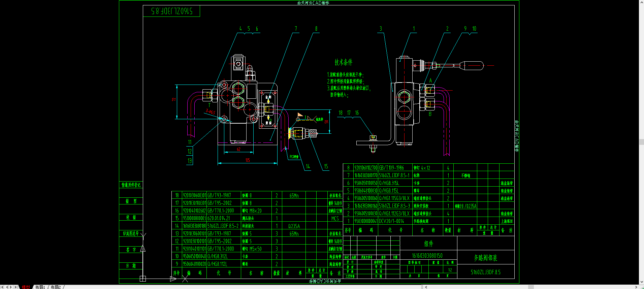Image resolution: width=644 pixels, height=289 pixels.
Task: Select the 组件 cell in the title block
Action: (x=428, y=244)
